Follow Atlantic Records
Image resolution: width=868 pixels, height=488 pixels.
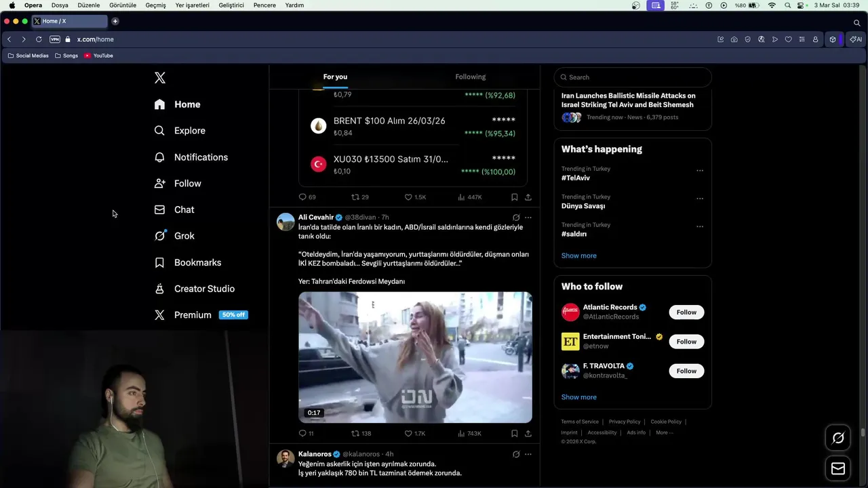coord(686,312)
